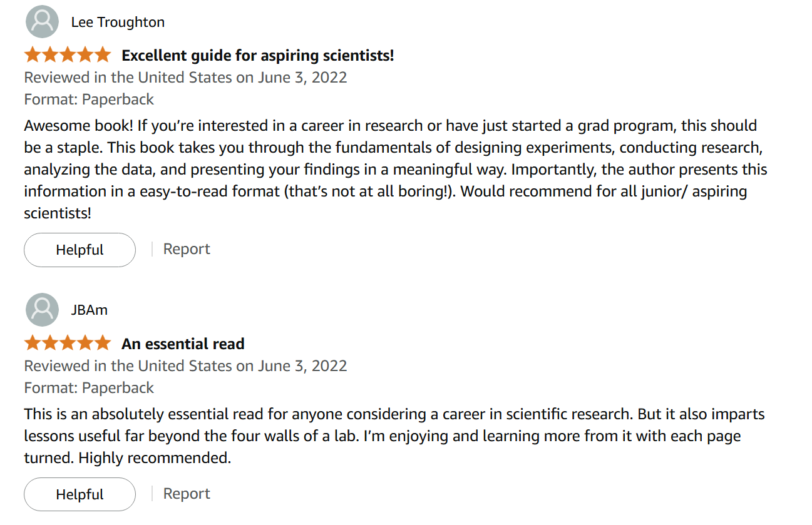The image size is (812, 525).
Task: Mark JBAm's review as Helpful
Action: pyautogui.click(x=80, y=494)
